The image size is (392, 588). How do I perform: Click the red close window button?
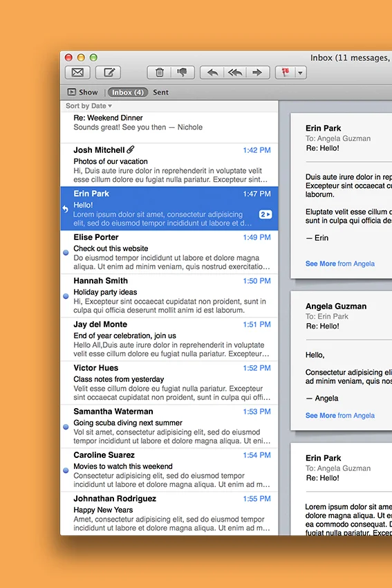[68, 57]
